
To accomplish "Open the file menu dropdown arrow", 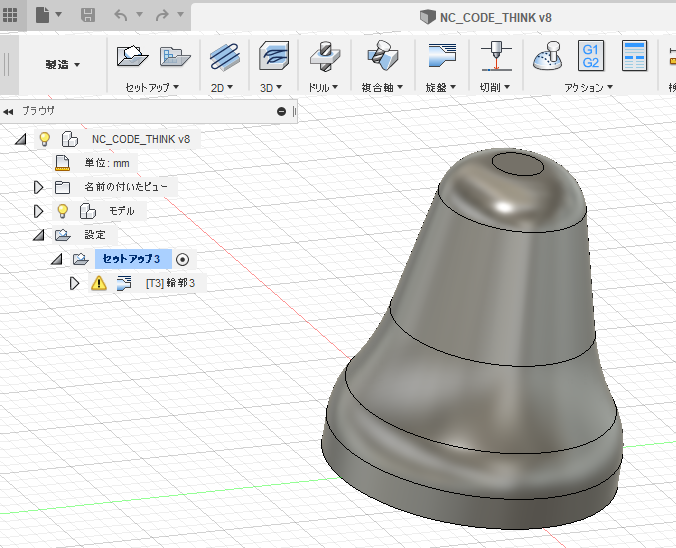I will click(59, 14).
